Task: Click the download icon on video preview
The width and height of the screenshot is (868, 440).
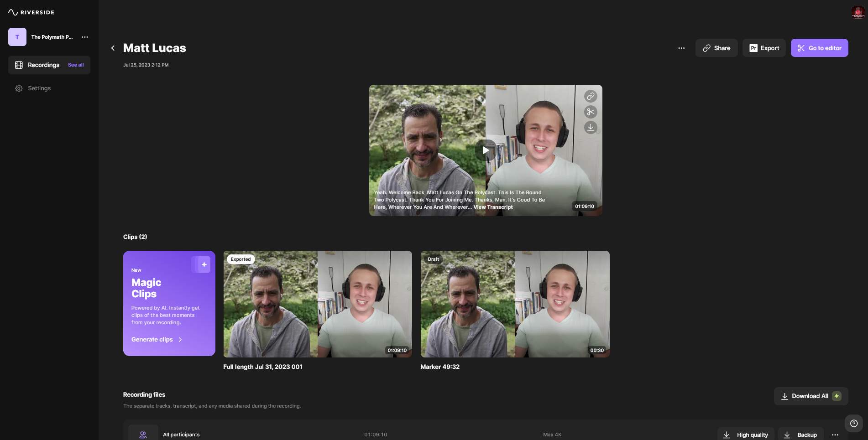Action: 591,127
